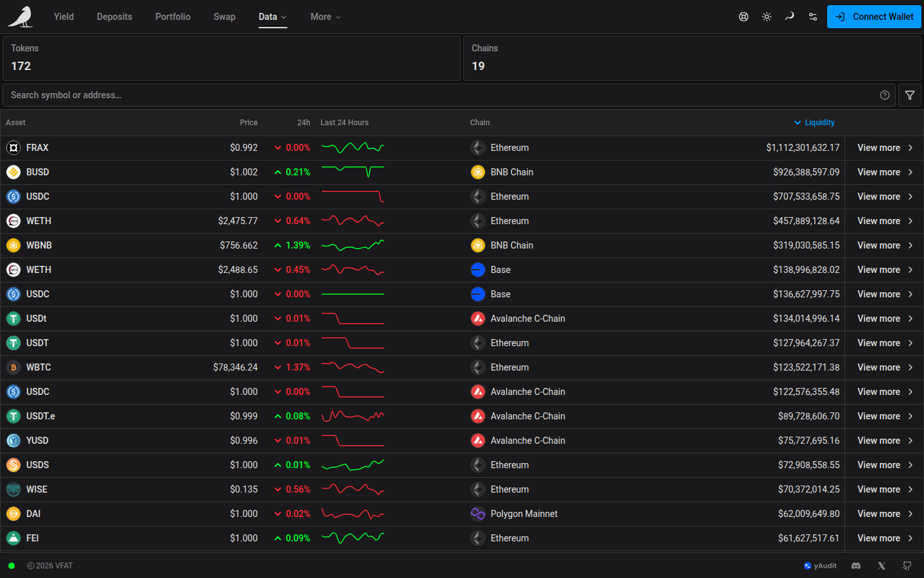
Task: Expand the YUSD row chevron
Action: [x=911, y=441]
